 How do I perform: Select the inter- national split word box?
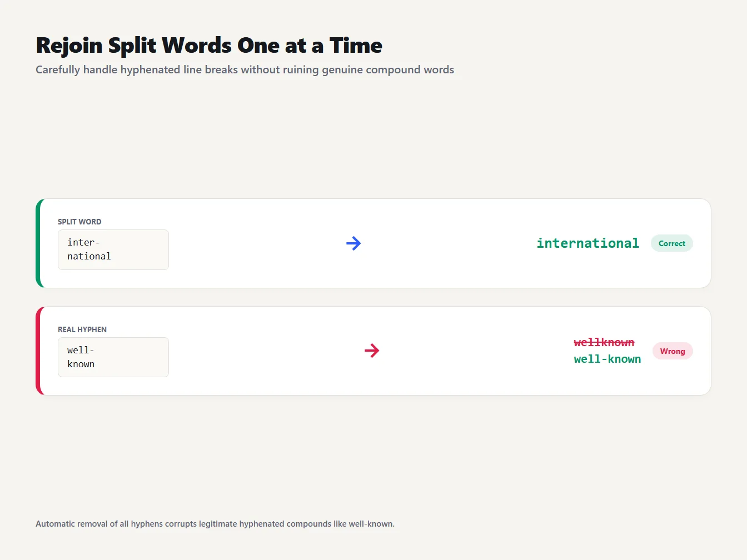click(x=113, y=249)
